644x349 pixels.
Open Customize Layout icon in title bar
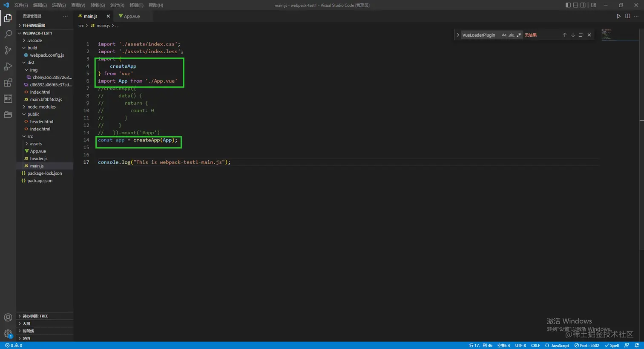593,5
